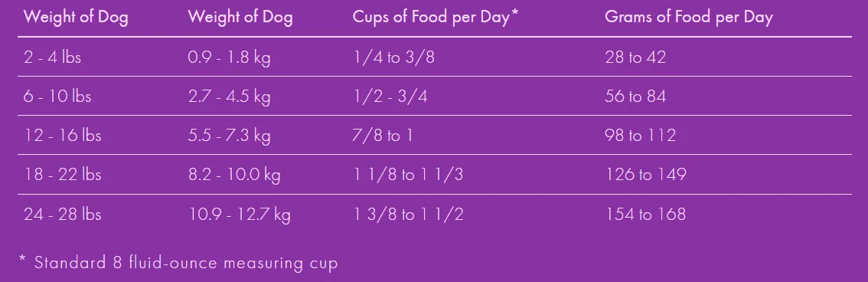
Task: Click the 2.7 - 4.5 kg cell
Action: (x=229, y=97)
